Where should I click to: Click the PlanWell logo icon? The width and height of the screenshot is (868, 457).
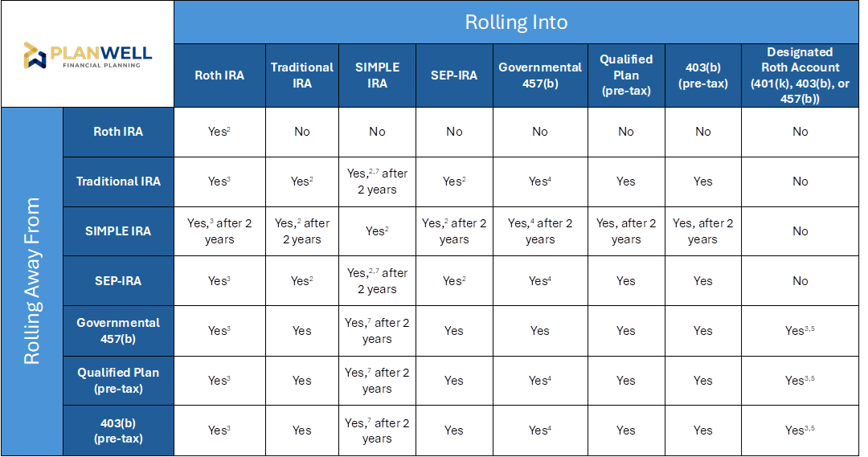(35, 55)
